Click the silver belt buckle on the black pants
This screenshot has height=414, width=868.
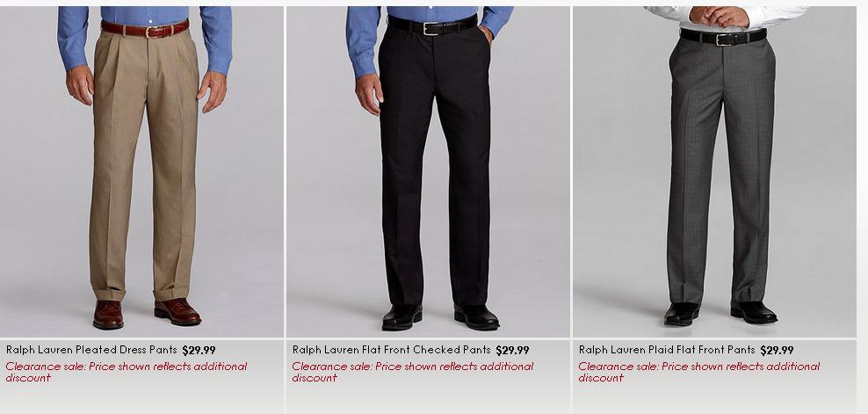click(430, 28)
